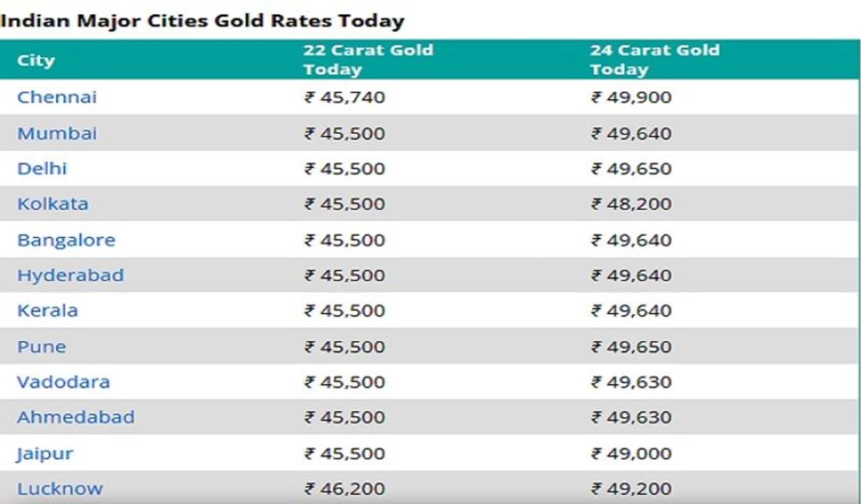
Task: Click the Hyderabad city link
Action: point(70,275)
